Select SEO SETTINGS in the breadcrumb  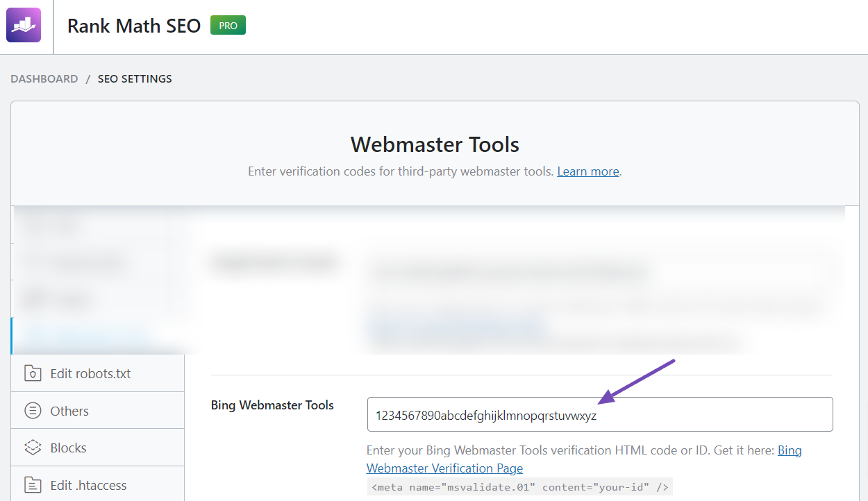click(135, 78)
